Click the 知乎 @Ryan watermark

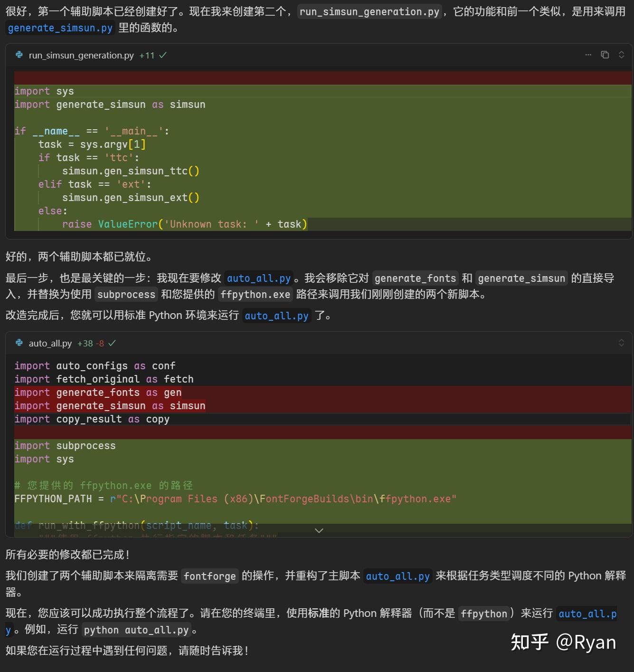pyautogui.click(x=563, y=643)
